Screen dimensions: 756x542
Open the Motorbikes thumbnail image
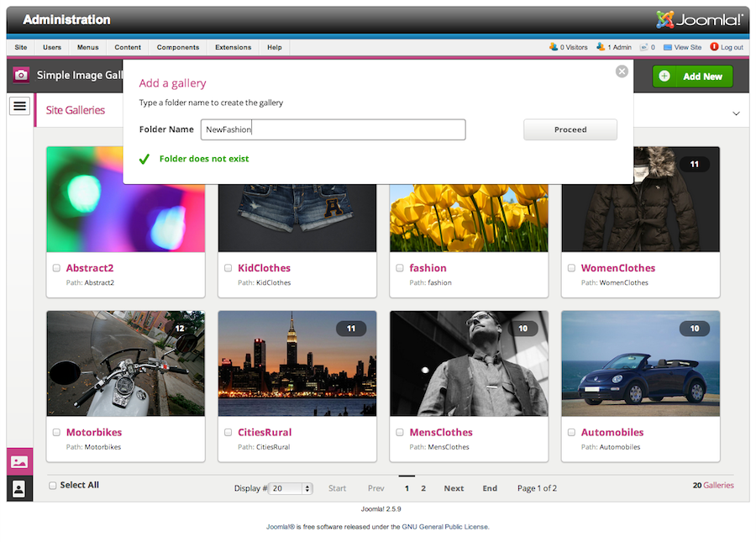pos(126,364)
